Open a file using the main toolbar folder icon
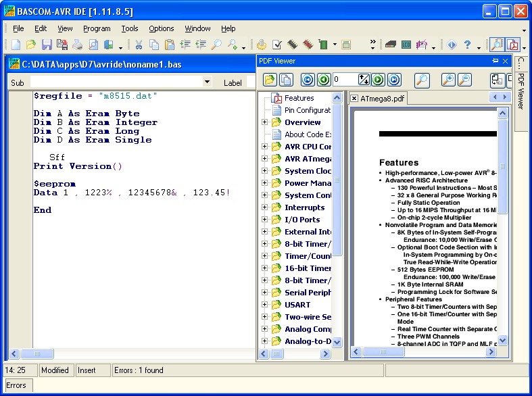The image size is (532, 396). click(x=31, y=45)
